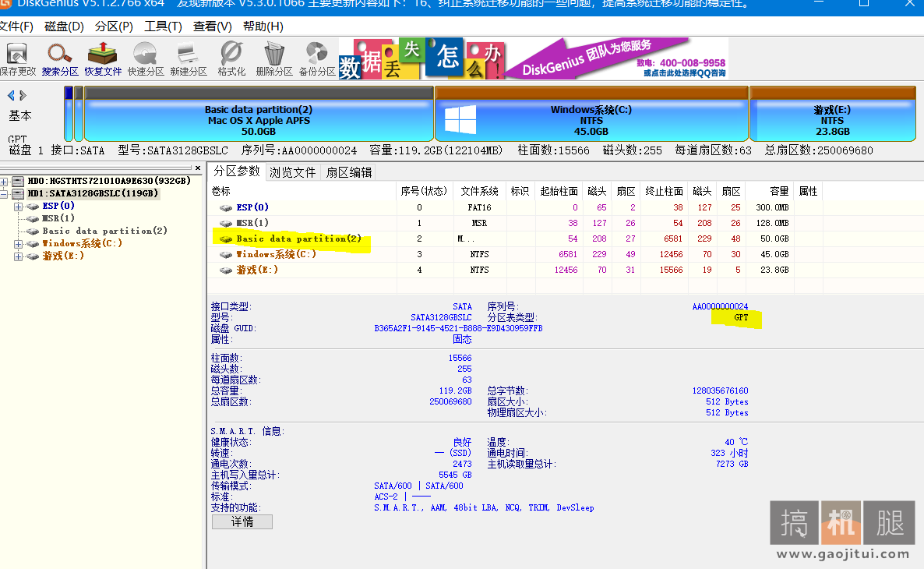
Task: Close the disk tree side panel
Action: pos(198,168)
